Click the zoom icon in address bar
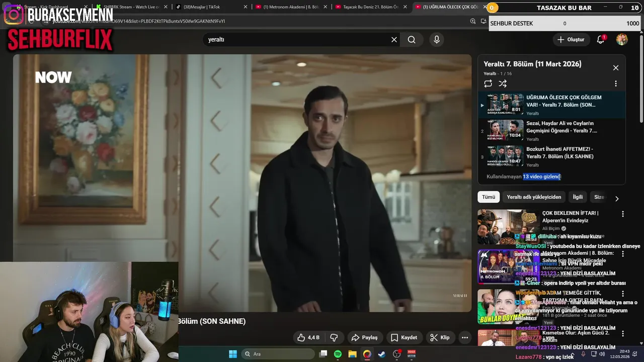The height and width of the screenshot is (362, 644). [x=473, y=21]
